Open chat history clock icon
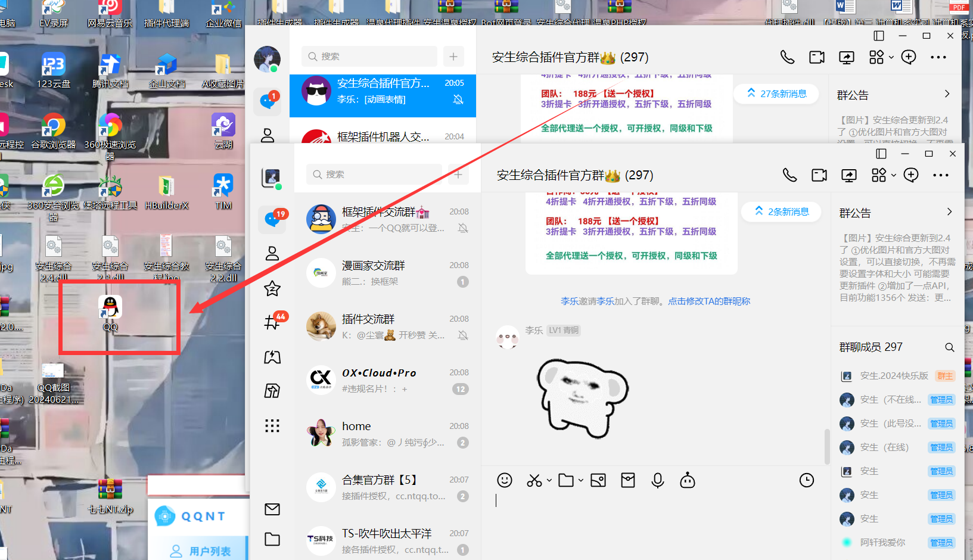This screenshot has width=973, height=560. pyautogui.click(x=807, y=480)
